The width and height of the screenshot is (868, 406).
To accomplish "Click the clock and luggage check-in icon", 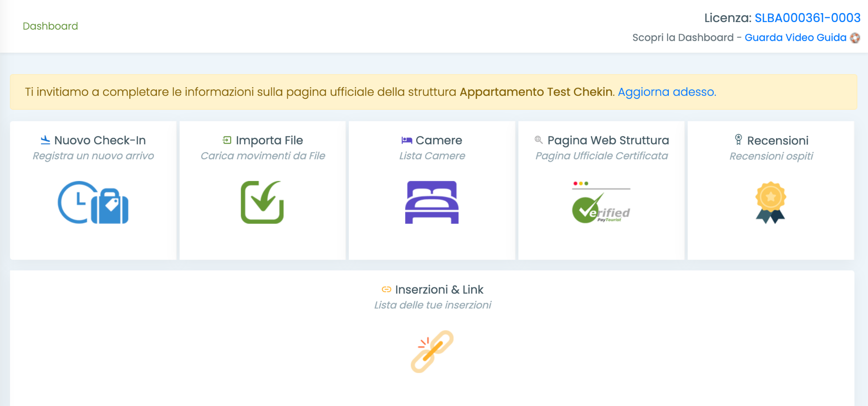I will coord(93,203).
